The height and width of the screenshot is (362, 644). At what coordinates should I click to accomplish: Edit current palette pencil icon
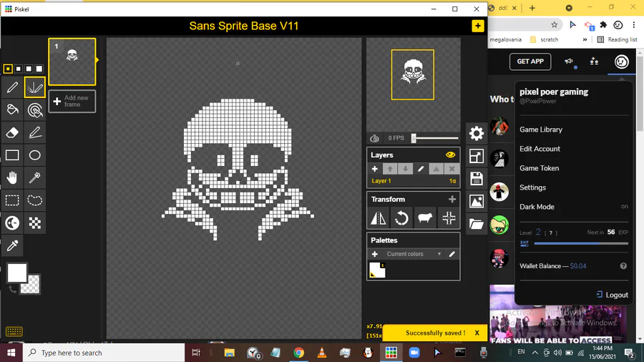click(x=452, y=254)
